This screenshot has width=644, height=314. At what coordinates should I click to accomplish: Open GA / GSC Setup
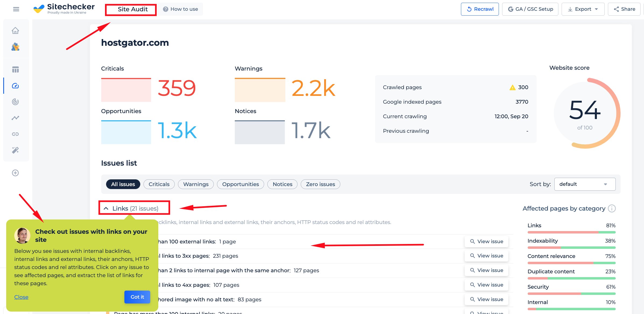pos(530,9)
